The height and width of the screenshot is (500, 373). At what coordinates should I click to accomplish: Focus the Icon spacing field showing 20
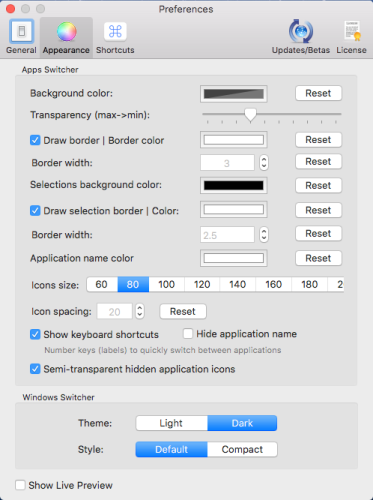pos(114,312)
